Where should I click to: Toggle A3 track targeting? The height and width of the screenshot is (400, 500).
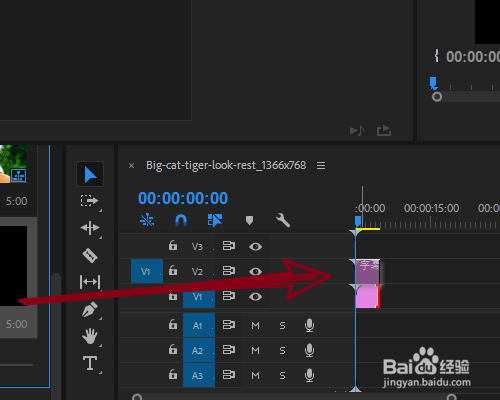tap(199, 375)
